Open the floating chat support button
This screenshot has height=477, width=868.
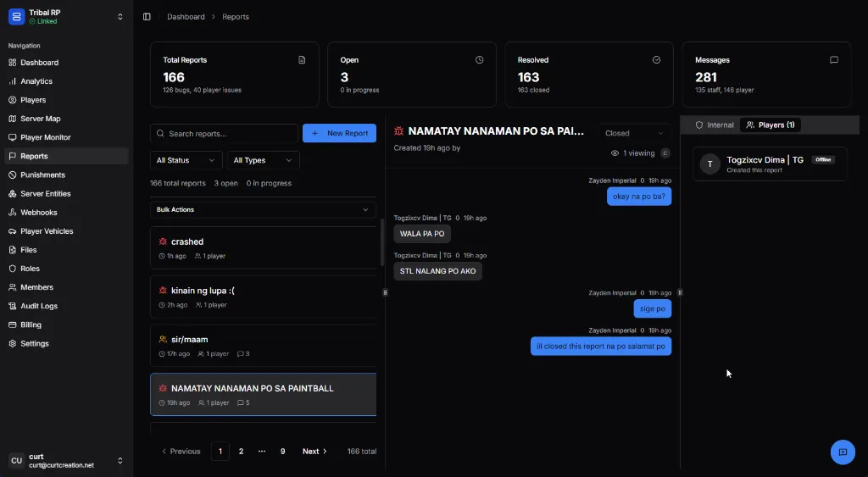click(x=843, y=452)
